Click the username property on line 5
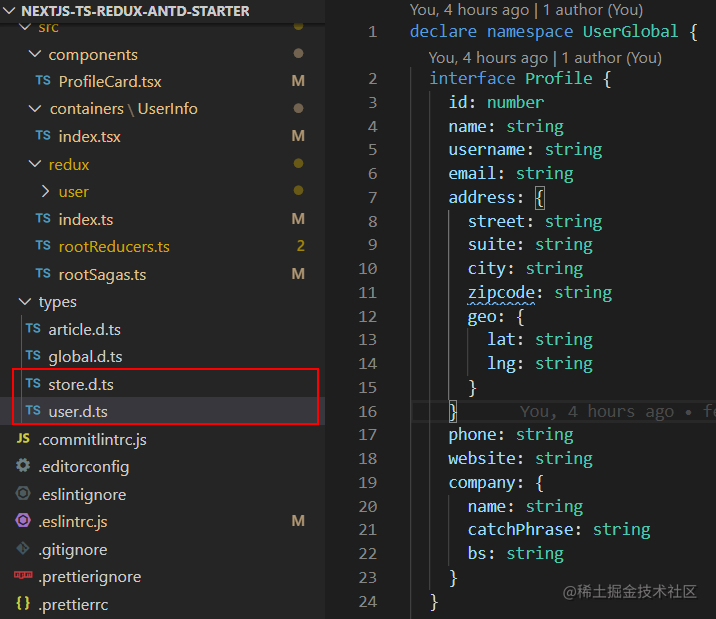The image size is (716, 619). pos(486,150)
